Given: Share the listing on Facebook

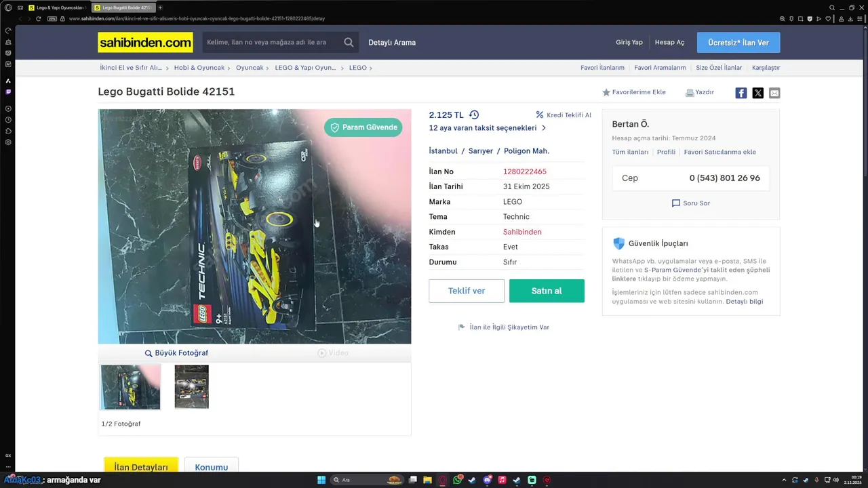Looking at the screenshot, I should coord(741,93).
